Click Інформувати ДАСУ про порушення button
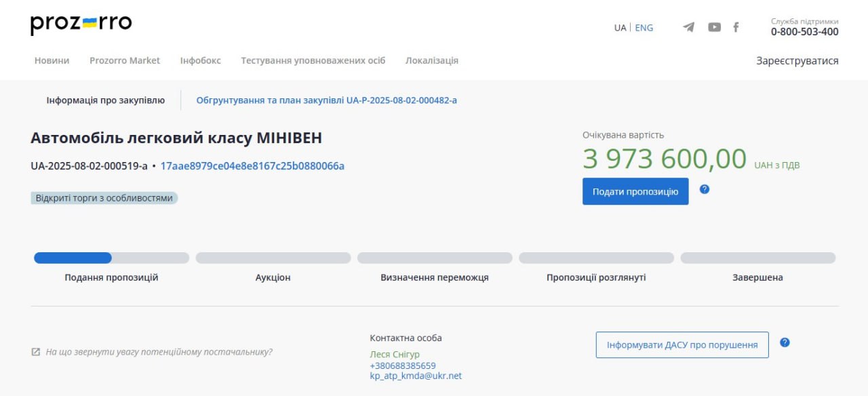Image resolution: width=868 pixels, height=396 pixels. coord(682,344)
